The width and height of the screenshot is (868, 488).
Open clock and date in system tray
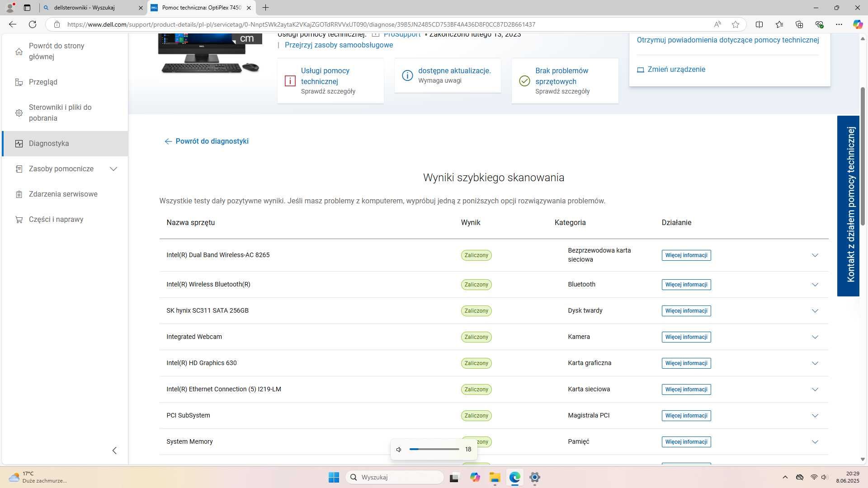[847, 477]
